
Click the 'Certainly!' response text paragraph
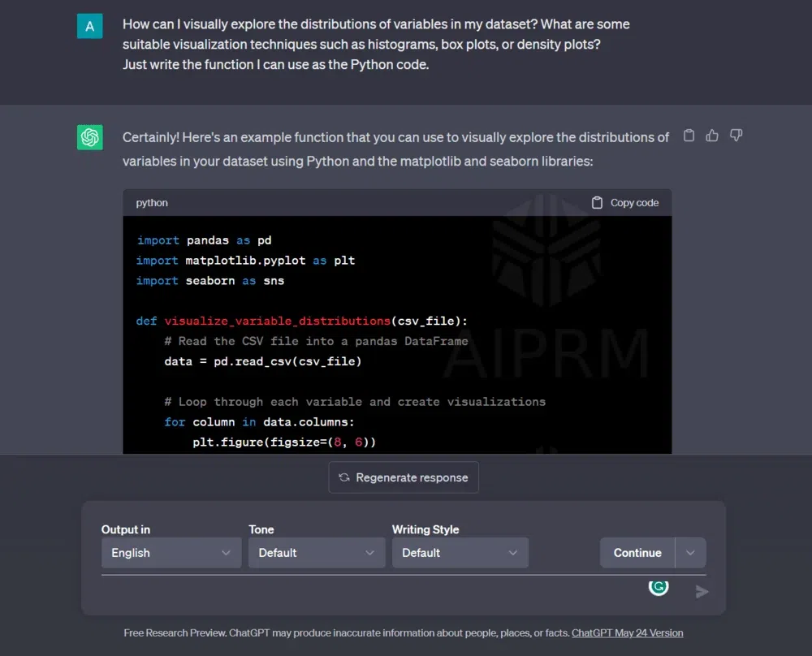[x=395, y=149]
